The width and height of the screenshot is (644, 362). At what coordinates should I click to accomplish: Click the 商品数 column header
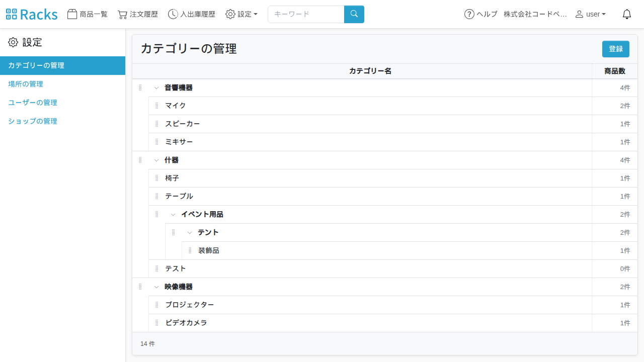(x=615, y=71)
